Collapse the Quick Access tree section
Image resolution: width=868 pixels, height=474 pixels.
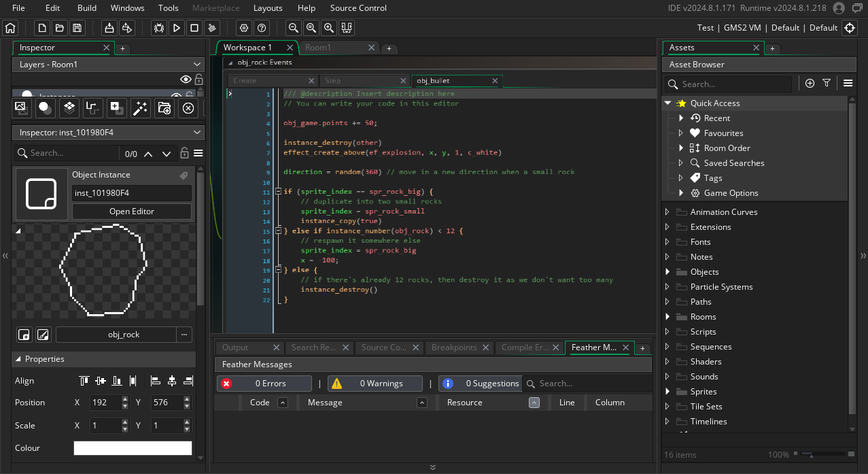668,103
